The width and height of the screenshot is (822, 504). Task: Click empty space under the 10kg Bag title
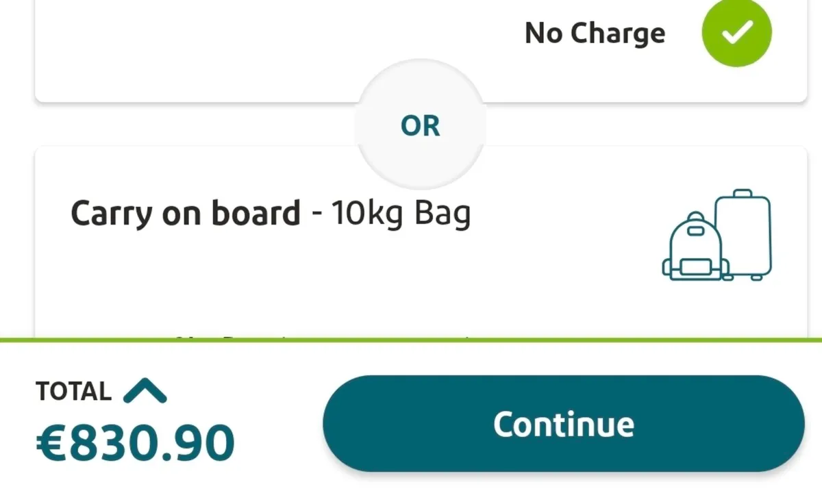point(274,281)
